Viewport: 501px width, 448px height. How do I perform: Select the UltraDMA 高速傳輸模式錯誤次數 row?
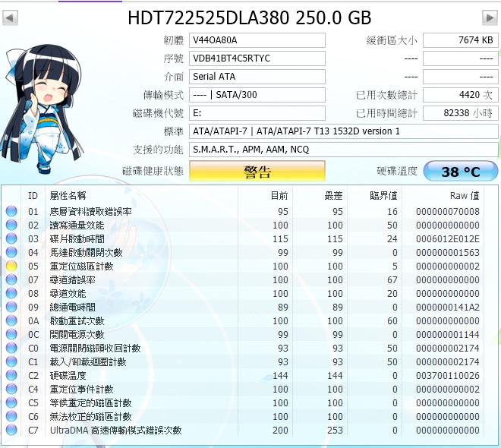[x=243, y=430]
